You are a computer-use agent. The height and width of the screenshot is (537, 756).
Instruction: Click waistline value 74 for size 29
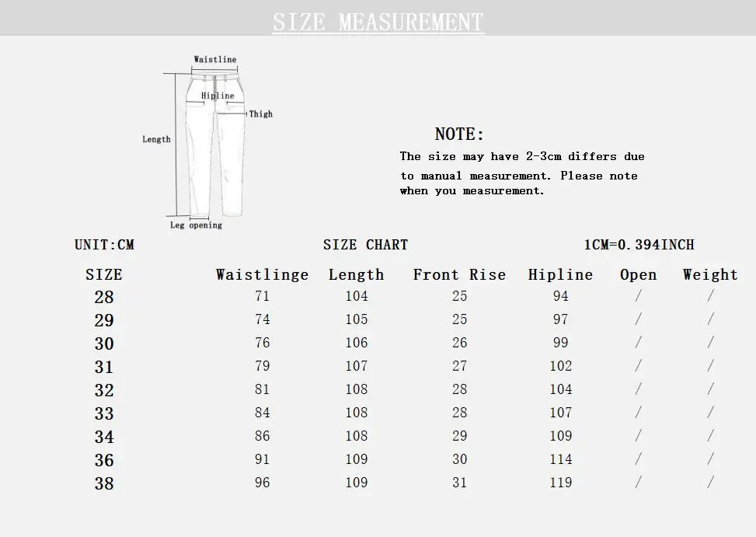coord(263,319)
